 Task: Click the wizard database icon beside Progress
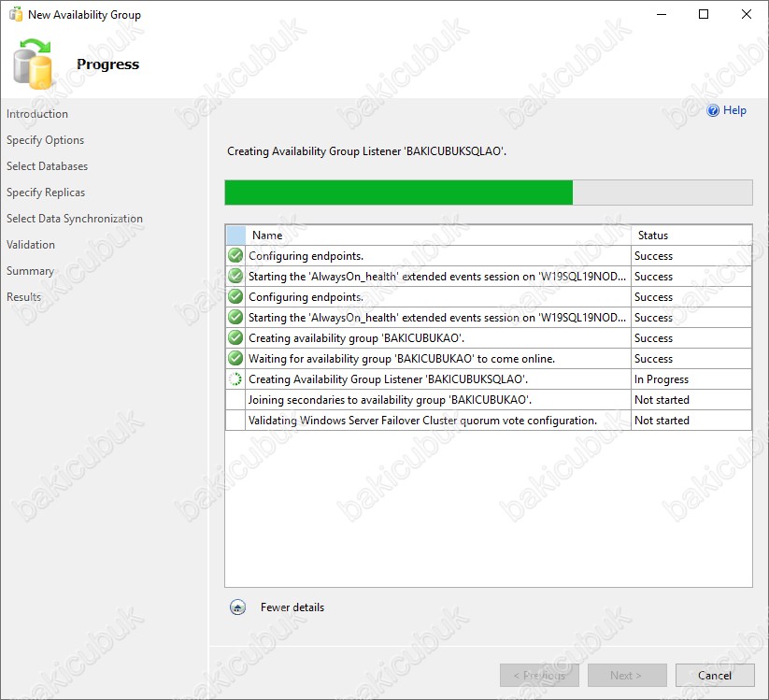[33, 64]
